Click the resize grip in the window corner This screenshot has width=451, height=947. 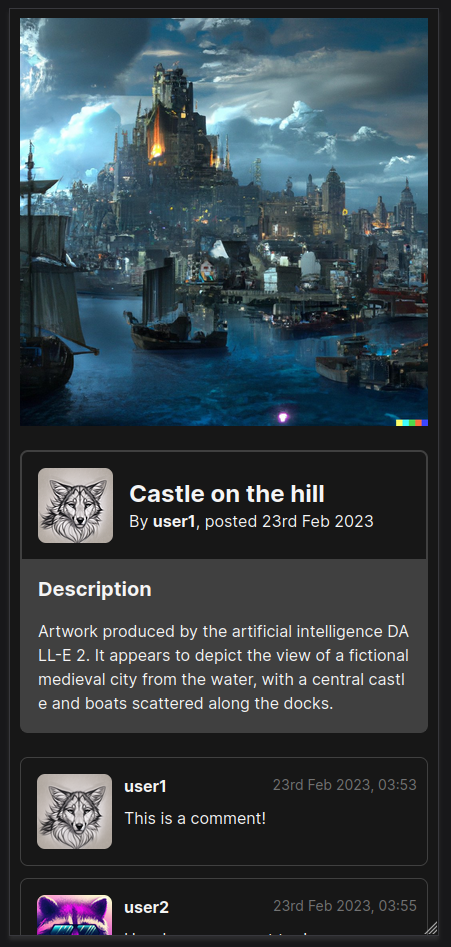click(x=431, y=927)
